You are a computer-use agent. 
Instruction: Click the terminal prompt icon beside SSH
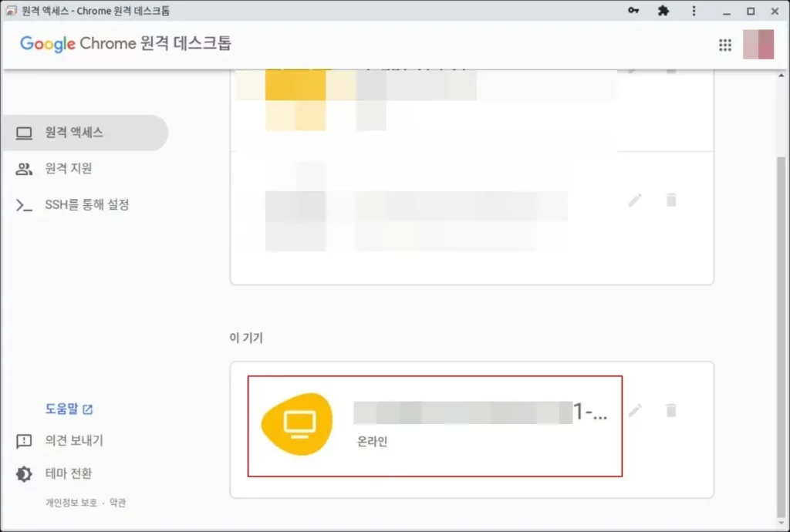coord(24,205)
